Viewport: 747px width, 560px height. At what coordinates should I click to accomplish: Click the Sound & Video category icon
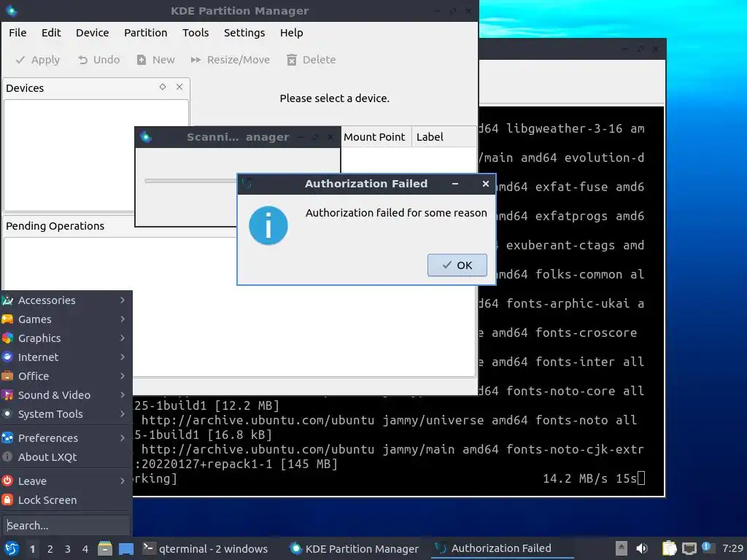tap(7, 395)
